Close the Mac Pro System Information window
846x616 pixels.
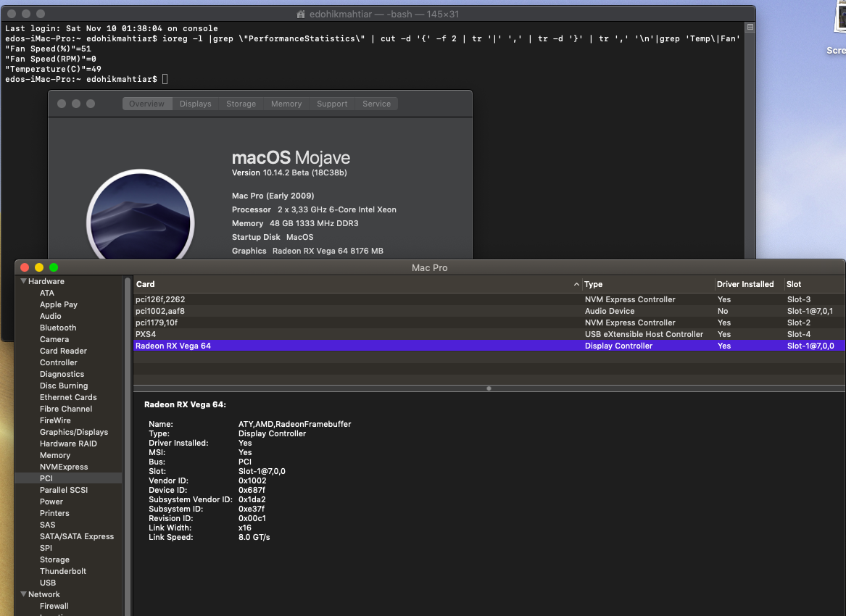click(24, 267)
